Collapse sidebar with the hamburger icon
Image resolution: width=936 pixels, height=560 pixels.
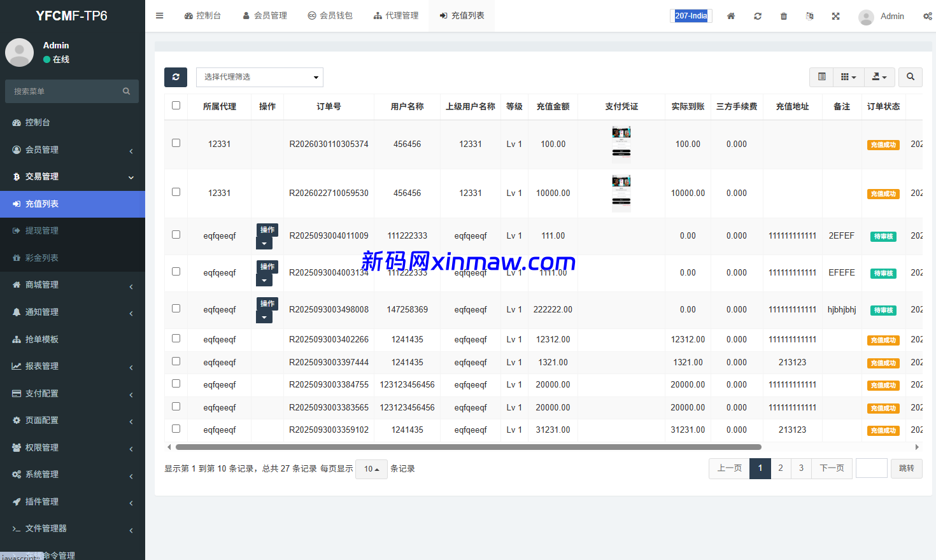[160, 16]
